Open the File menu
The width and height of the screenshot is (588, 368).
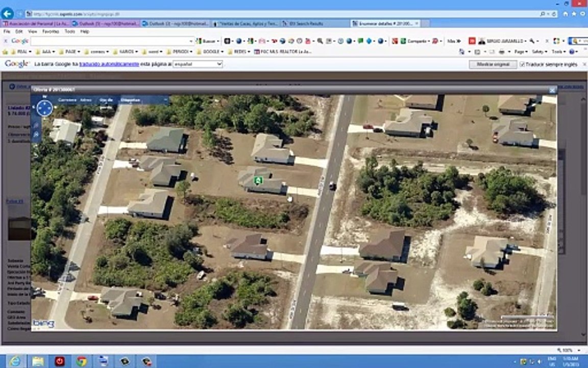point(7,32)
